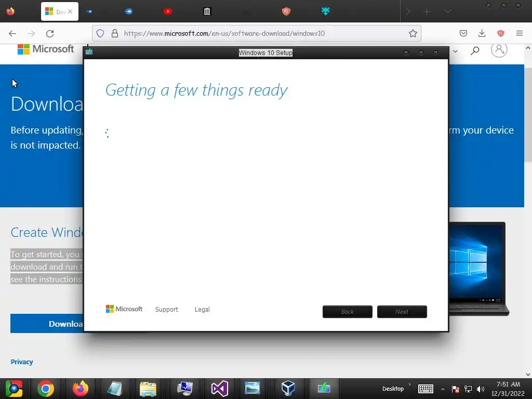The image size is (532, 399).
Task: Click the Windows 10 Setup title icon
Action: pyautogui.click(x=89, y=51)
